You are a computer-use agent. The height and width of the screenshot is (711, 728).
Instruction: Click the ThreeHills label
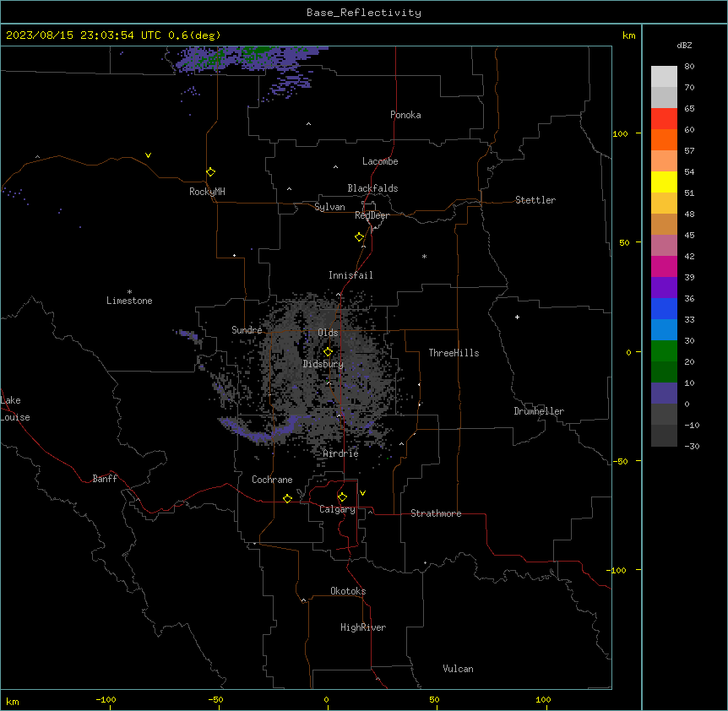454,353
